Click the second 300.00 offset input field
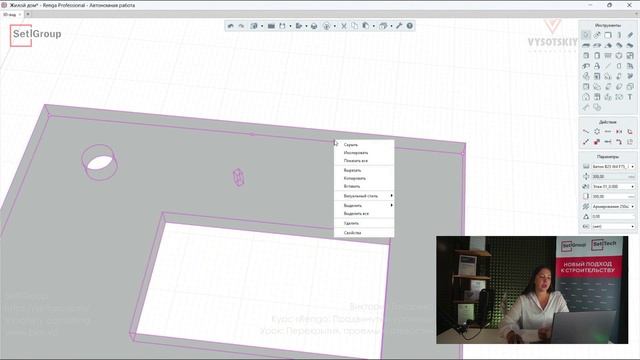 613,197
